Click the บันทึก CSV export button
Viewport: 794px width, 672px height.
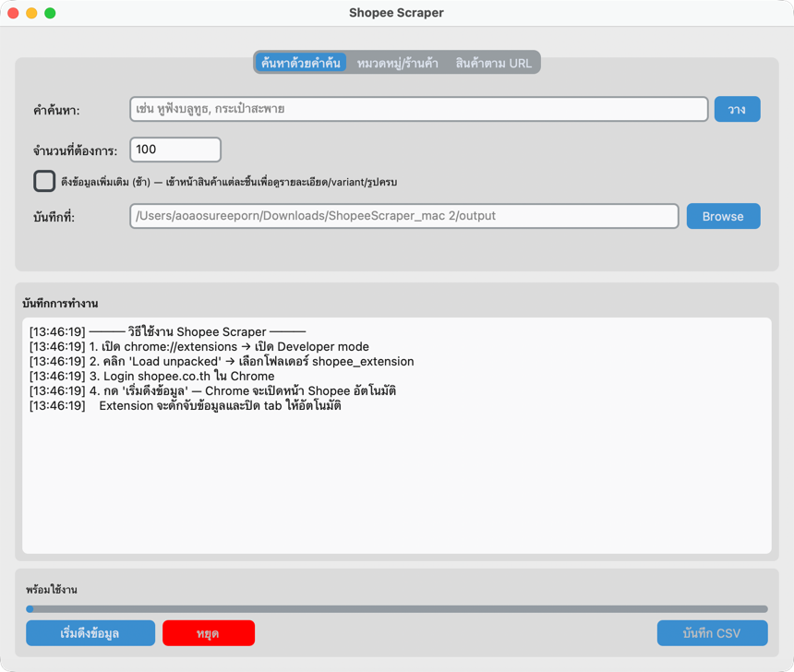712,633
